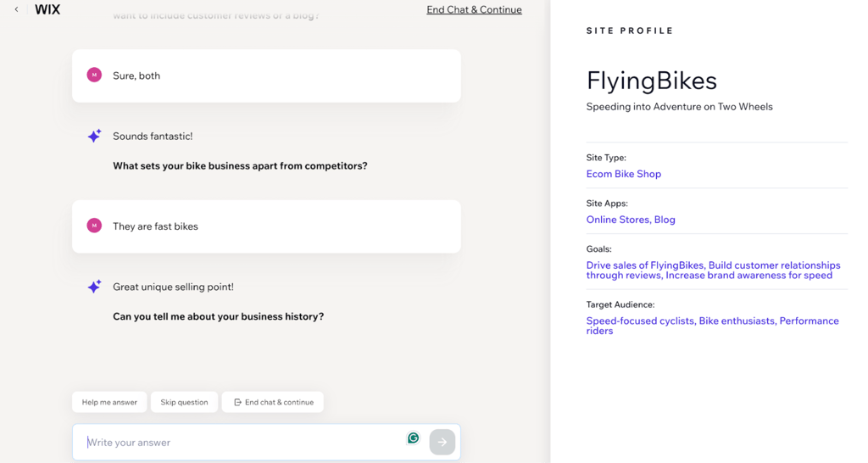
Task: Click End chat & continue button below chat
Action: coord(273,402)
